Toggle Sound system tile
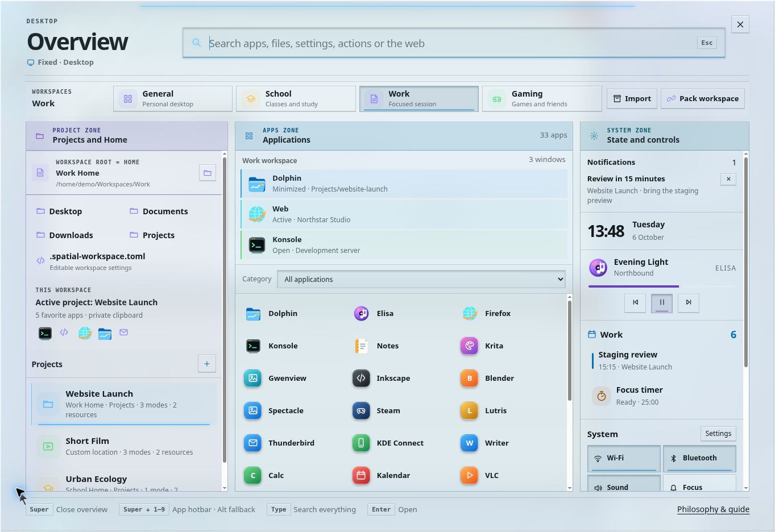This screenshot has width=775, height=532. 624,484
